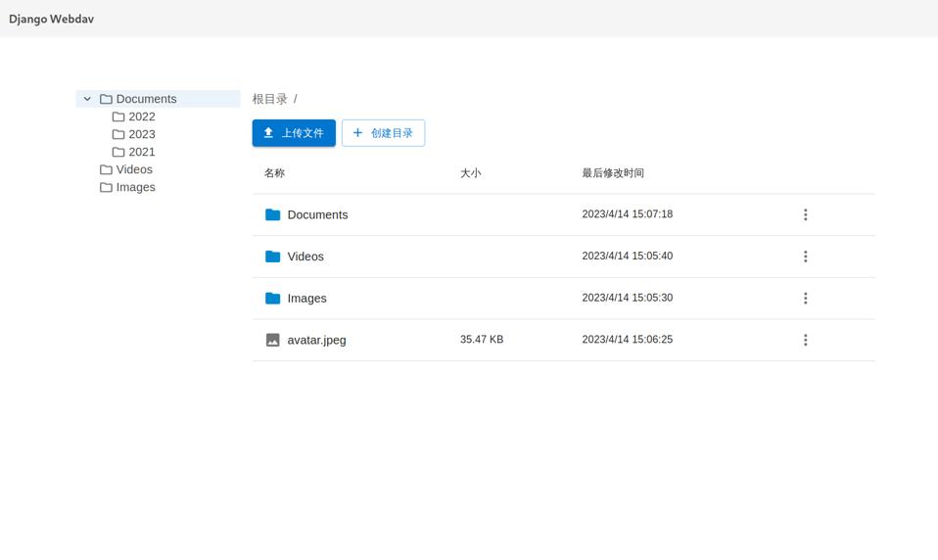Screen dimensions: 938x560
Task: Click the 最后修改时间 column header
Action: (613, 173)
